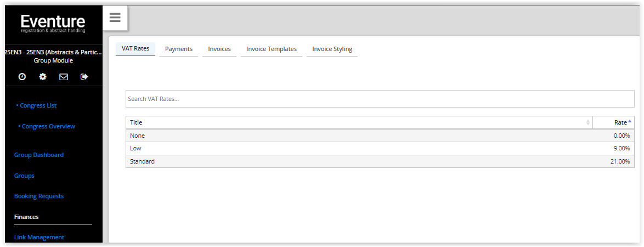This screenshot has width=644, height=247.
Task: Click the logout arrow icon
Action: 84,76
